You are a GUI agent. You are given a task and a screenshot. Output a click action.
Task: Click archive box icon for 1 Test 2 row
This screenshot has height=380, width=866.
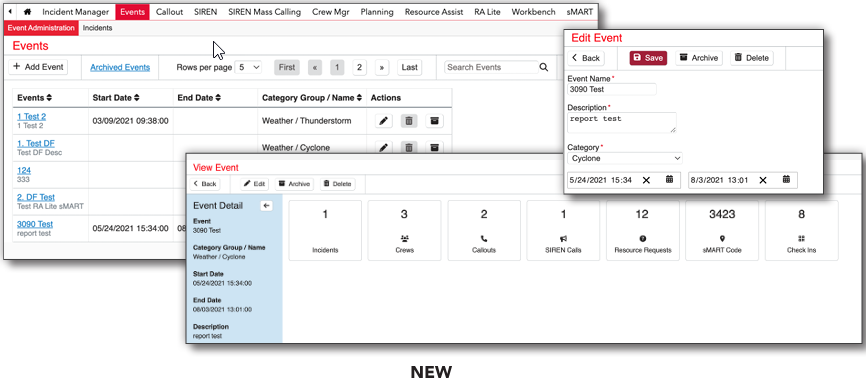pos(434,121)
